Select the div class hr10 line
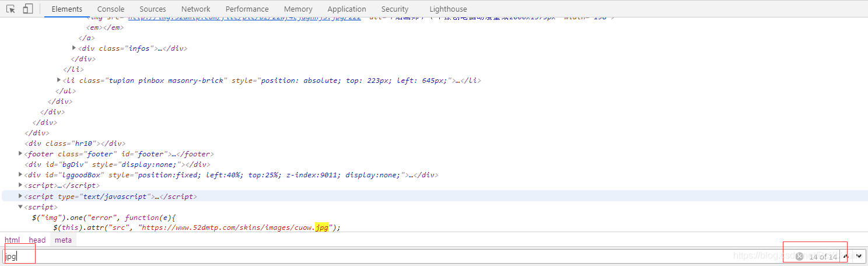The image size is (868, 266). tap(75, 143)
